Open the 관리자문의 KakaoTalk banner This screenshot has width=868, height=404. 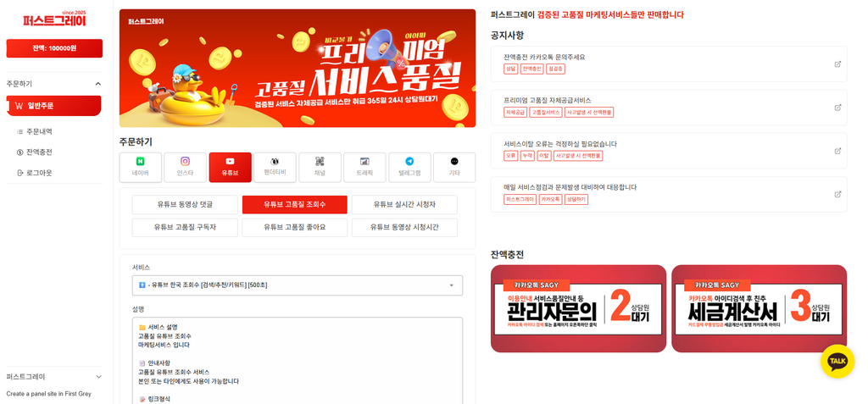point(578,309)
